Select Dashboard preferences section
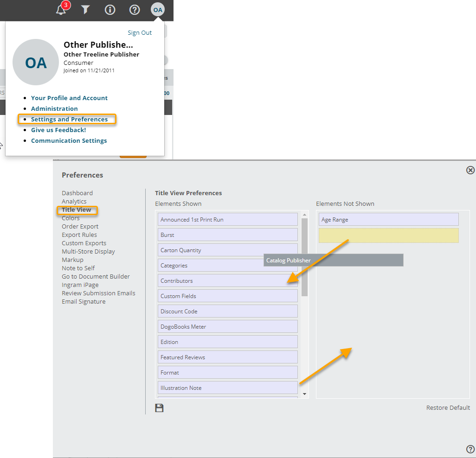 (77, 193)
